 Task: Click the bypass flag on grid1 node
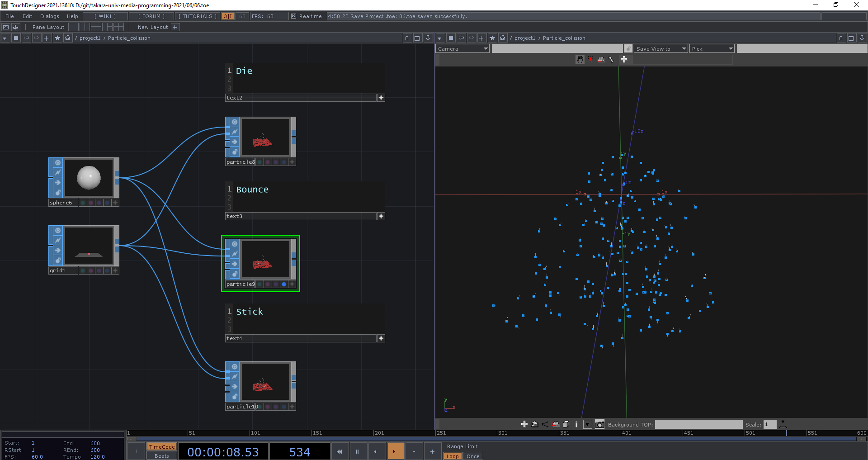pos(58,240)
